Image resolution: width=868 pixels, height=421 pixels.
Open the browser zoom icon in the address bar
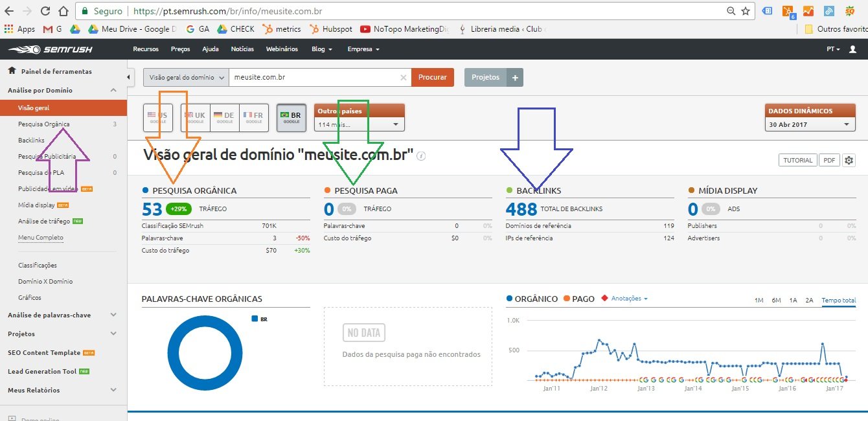coord(731,11)
